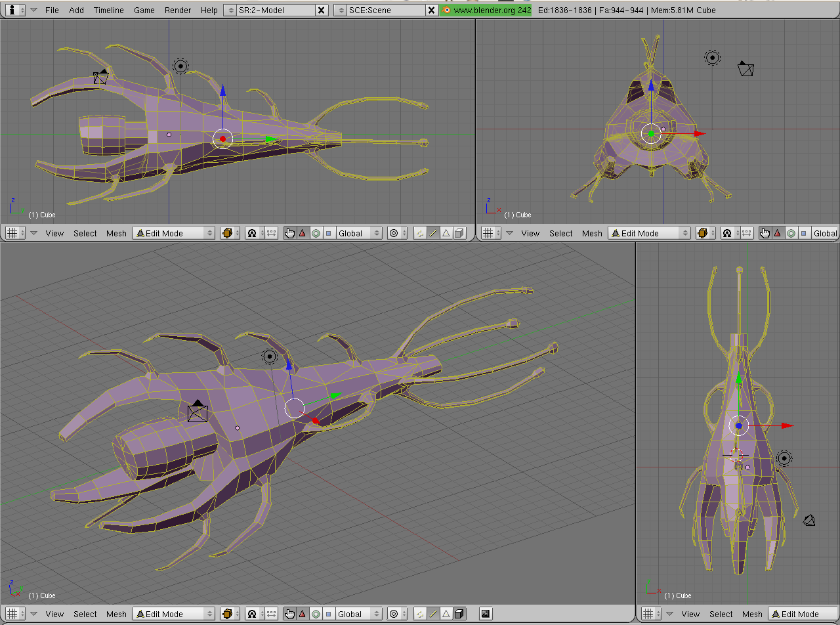Click the blender.org link in the top header
Image resolution: width=840 pixels, height=625 pixels.
point(486,10)
